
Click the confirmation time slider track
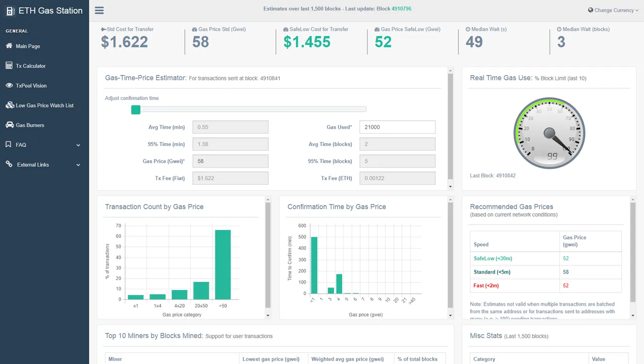[x=249, y=109]
